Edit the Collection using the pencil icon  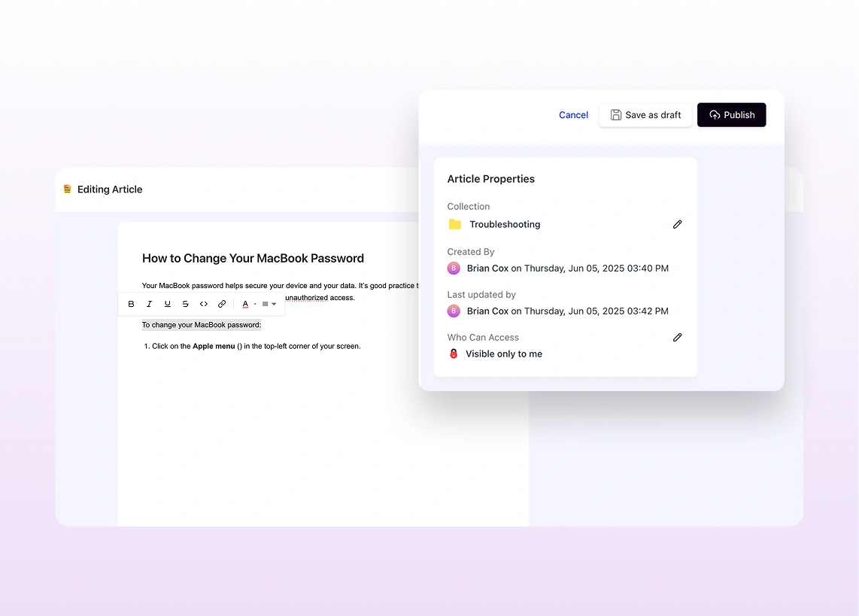[x=677, y=224]
